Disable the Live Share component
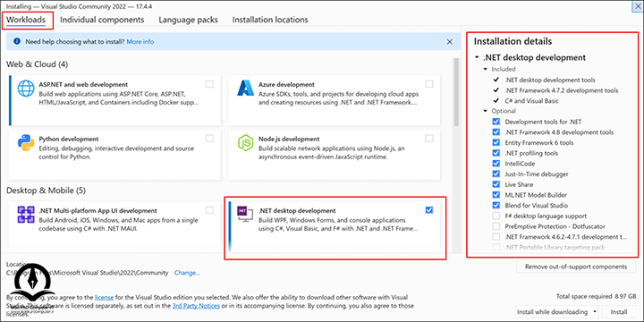The width and height of the screenshot is (644, 322). [496, 184]
